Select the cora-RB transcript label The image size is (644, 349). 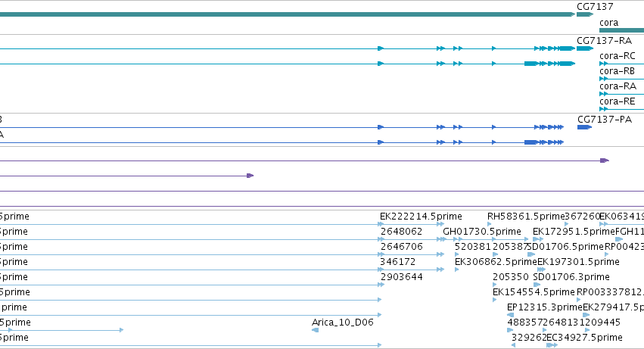617,71
